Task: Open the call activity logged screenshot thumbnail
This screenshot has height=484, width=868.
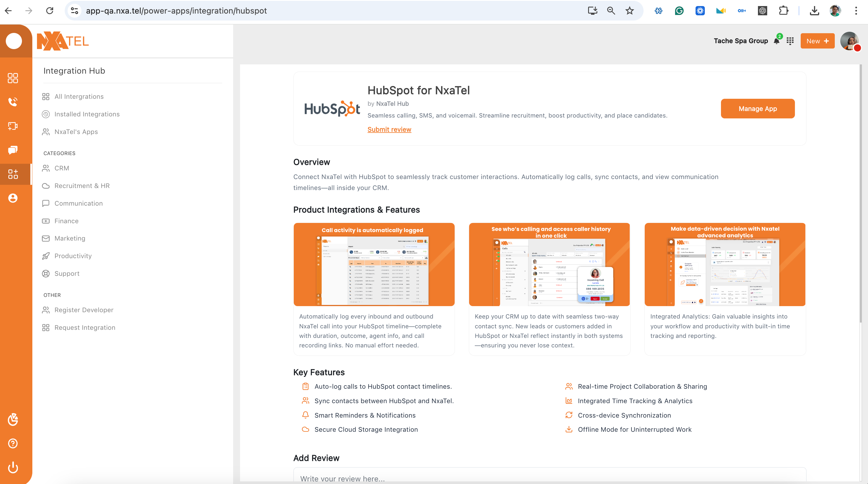Action: click(x=374, y=265)
